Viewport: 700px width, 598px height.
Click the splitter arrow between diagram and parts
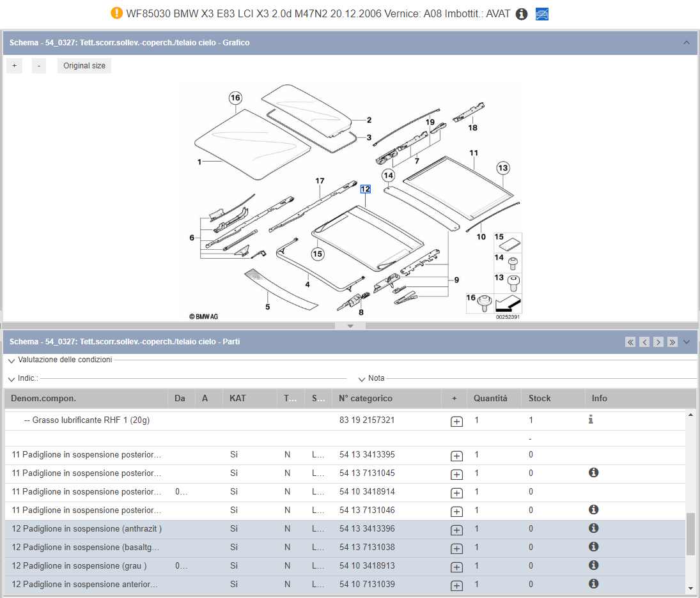point(350,326)
